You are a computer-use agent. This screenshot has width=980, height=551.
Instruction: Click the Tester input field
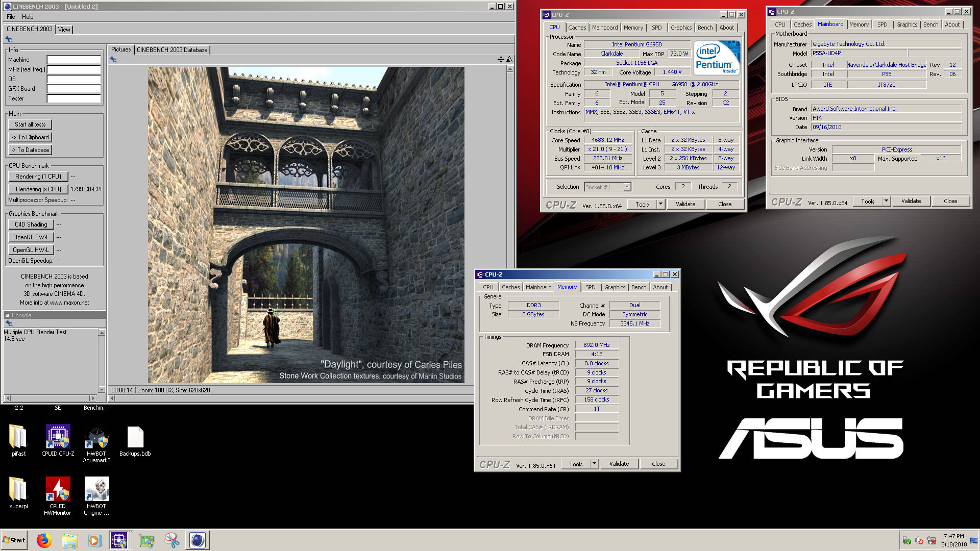click(x=74, y=98)
